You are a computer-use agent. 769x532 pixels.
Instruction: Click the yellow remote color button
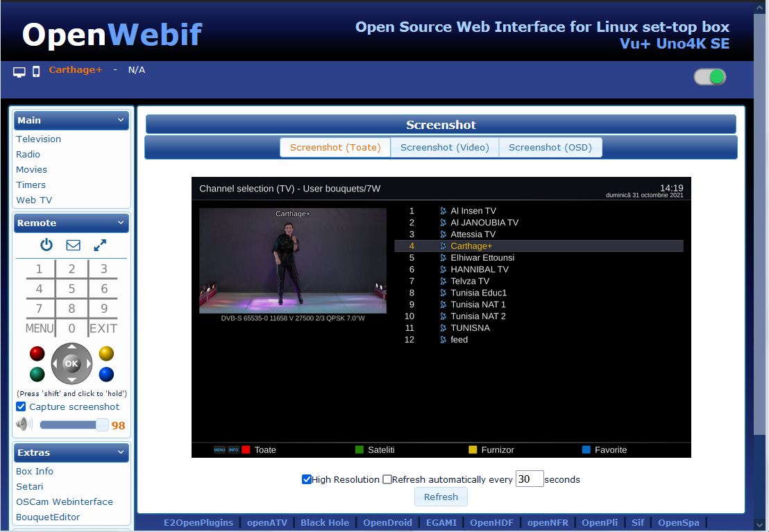[106, 353]
